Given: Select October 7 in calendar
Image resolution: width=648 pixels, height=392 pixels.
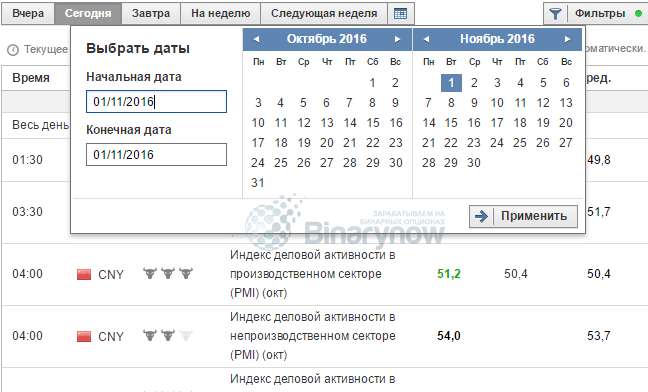Looking at the screenshot, I should [x=349, y=102].
